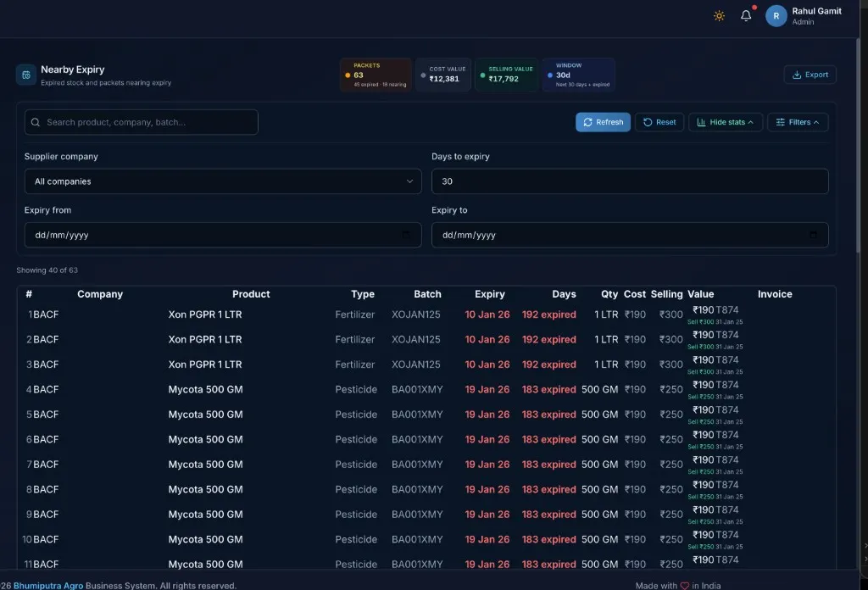Click Pesticide type in row 8
868x590 pixels.
pyautogui.click(x=356, y=489)
